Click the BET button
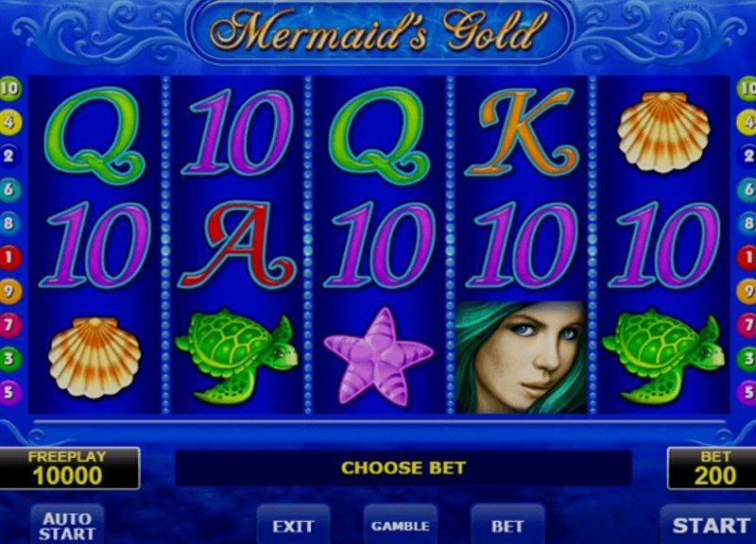The width and height of the screenshot is (756, 544). [x=507, y=525]
